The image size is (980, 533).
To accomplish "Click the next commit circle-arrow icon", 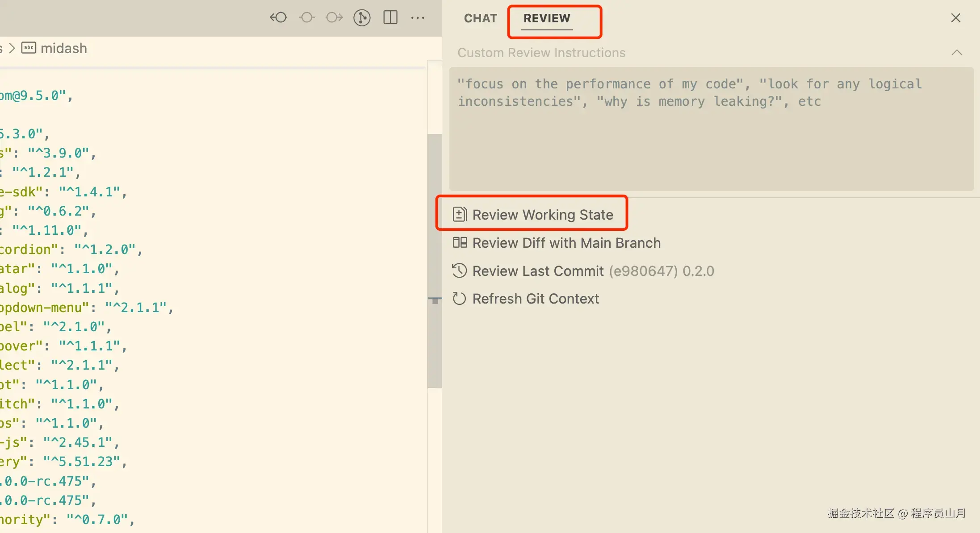I will [334, 18].
